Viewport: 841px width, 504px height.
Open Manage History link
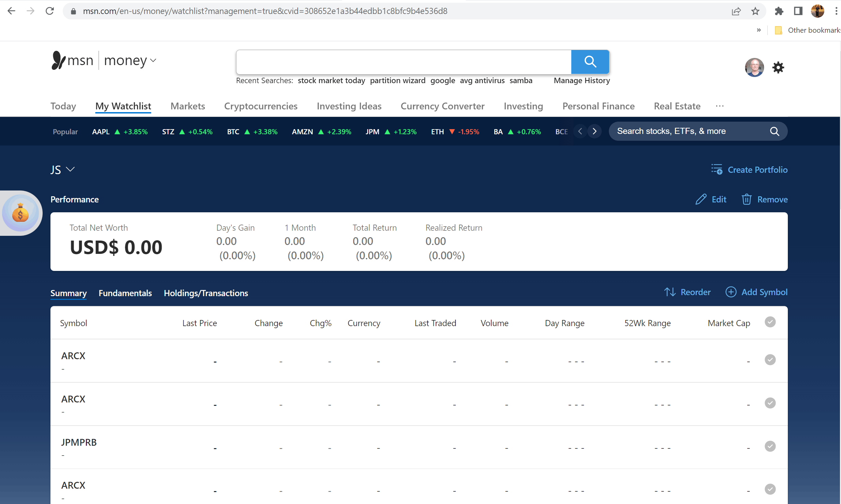coord(582,80)
